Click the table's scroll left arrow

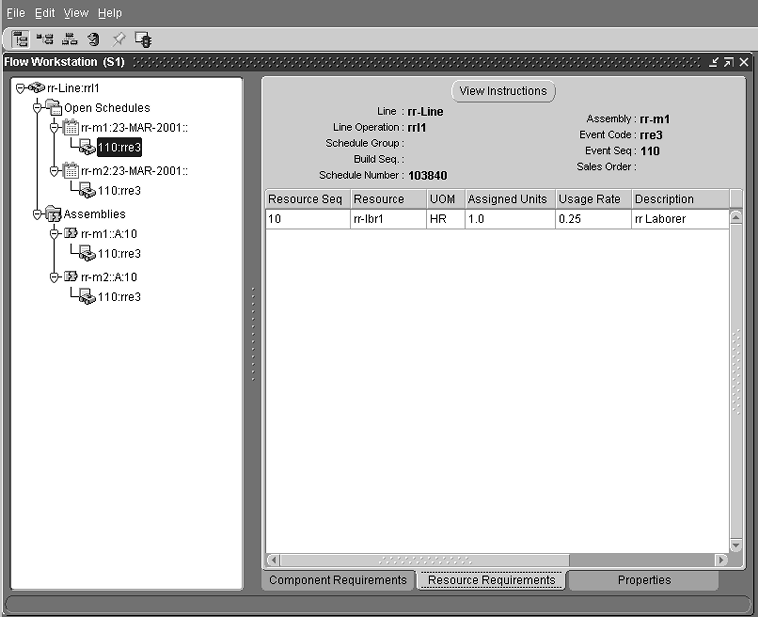coord(273,560)
